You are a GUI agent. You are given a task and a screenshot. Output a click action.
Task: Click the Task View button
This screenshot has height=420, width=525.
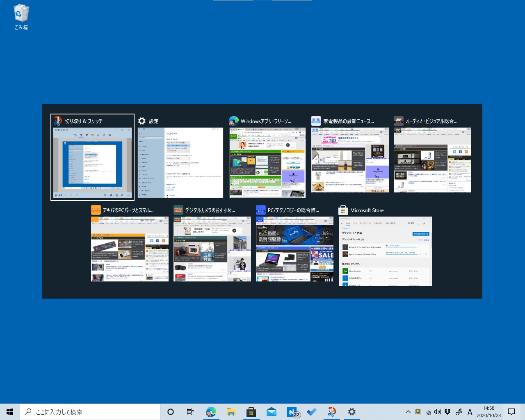189,411
